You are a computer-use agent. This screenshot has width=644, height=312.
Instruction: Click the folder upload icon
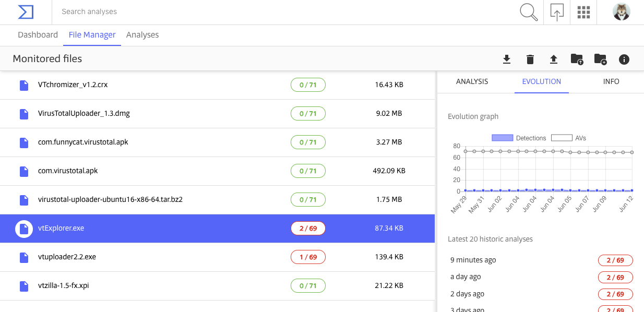tap(577, 59)
